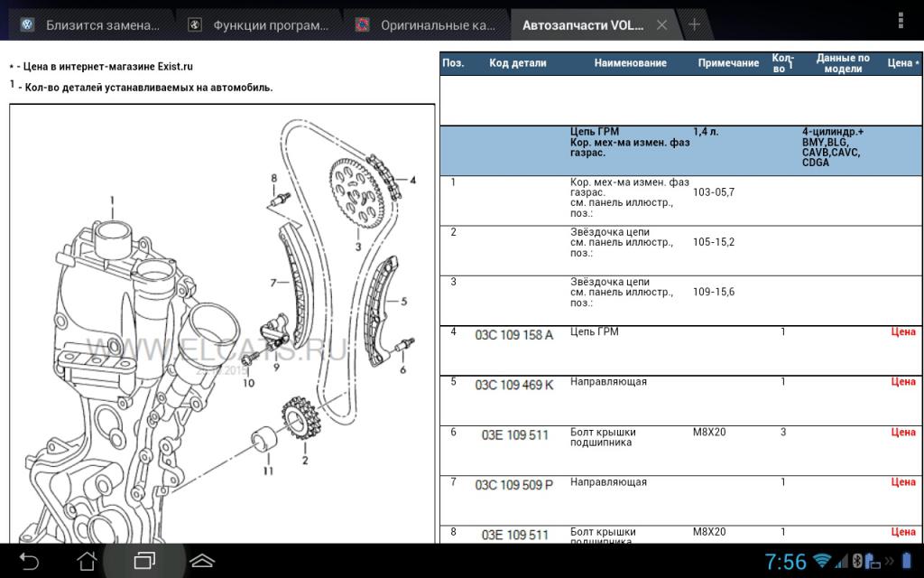Click diagram callout number 2 under sprocket

point(305,460)
